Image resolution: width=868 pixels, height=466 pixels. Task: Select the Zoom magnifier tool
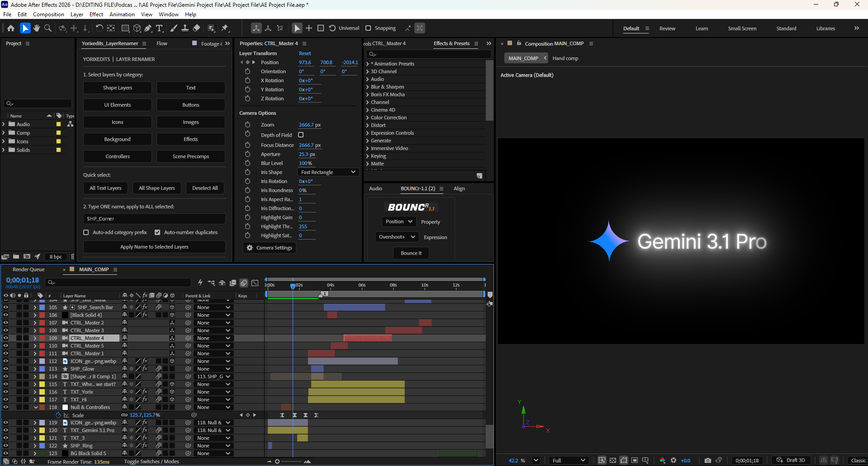(x=47, y=28)
